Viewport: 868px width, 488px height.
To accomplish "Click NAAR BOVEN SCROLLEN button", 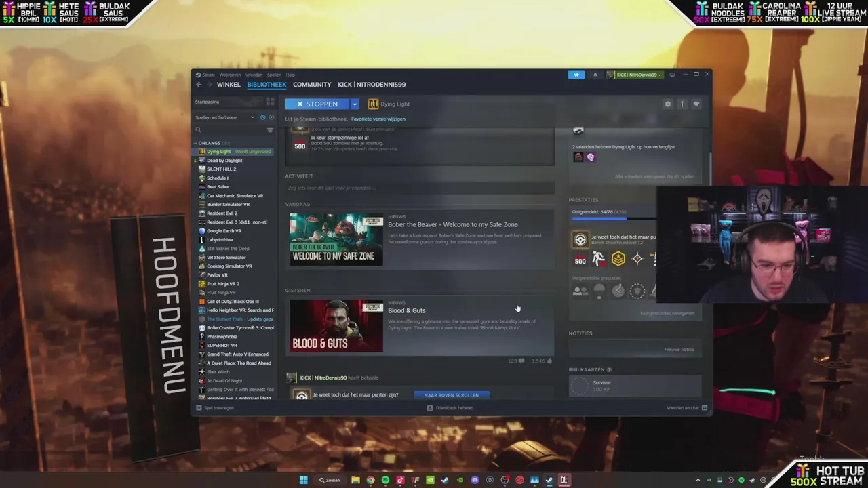I will coord(452,395).
